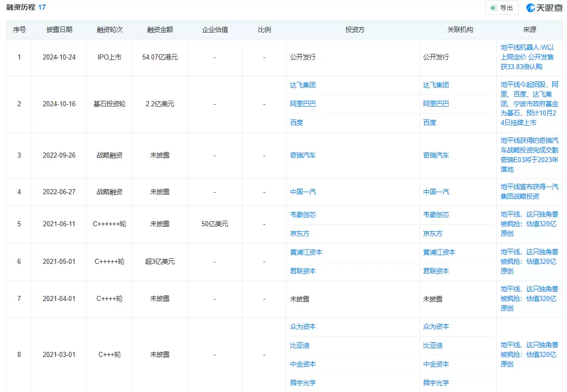567x392 pixels.
Task: Click the 融资历程 section heading
Action: 20,8
